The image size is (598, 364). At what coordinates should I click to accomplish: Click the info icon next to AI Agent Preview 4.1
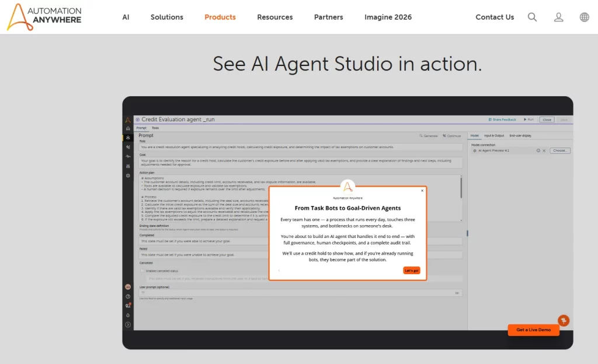pos(538,150)
